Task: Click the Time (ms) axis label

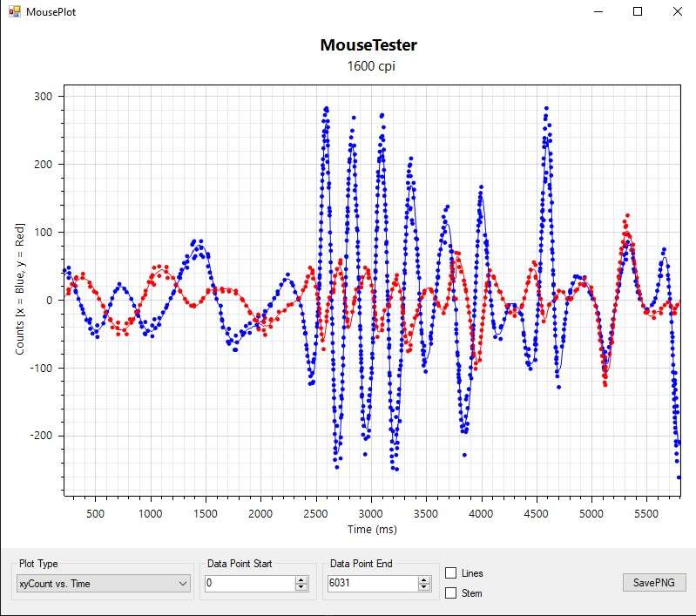Action: click(372, 529)
